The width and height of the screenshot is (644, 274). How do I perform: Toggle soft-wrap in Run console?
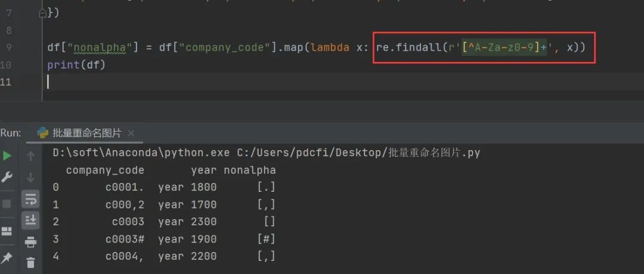[31, 200]
